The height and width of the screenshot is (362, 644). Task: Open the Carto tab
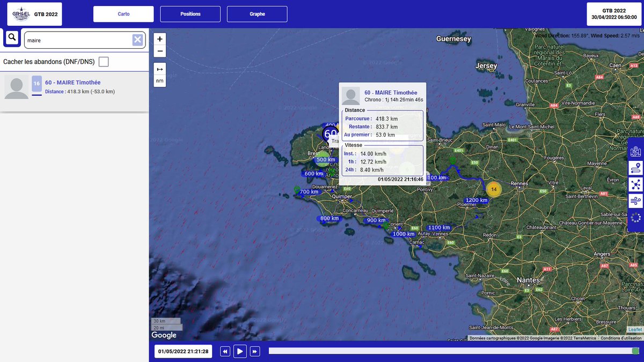point(123,14)
